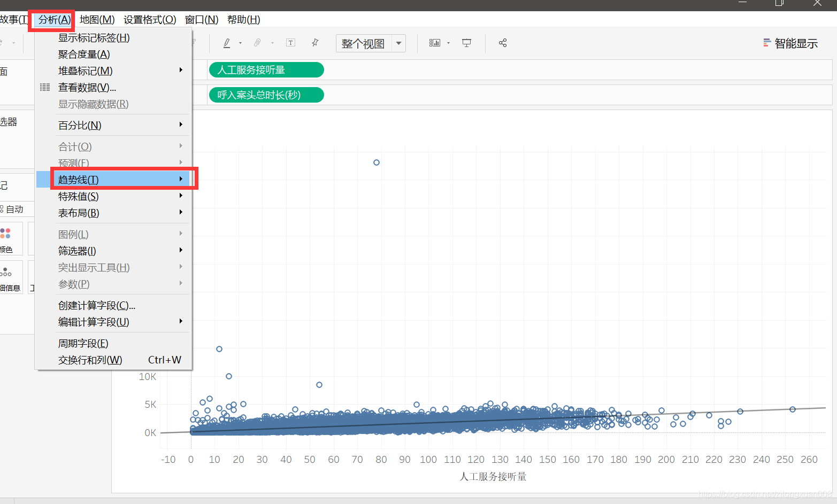Expand 堆叠标记(M) submenu
The image size is (837, 504).
point(113,71)
